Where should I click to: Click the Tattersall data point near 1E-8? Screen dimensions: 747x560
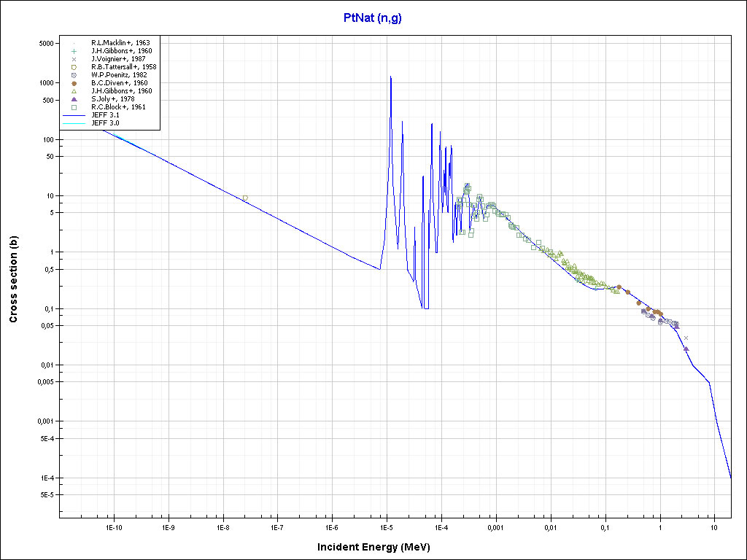click(x=245, y=198)
